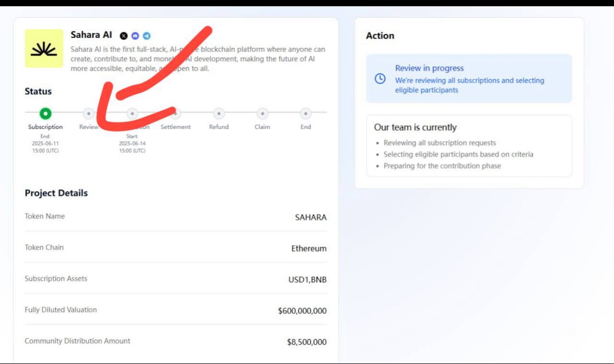Click the Sahara AI project title
The height and width of the screenshot is (364, 614).
click(x=91, y=35)
